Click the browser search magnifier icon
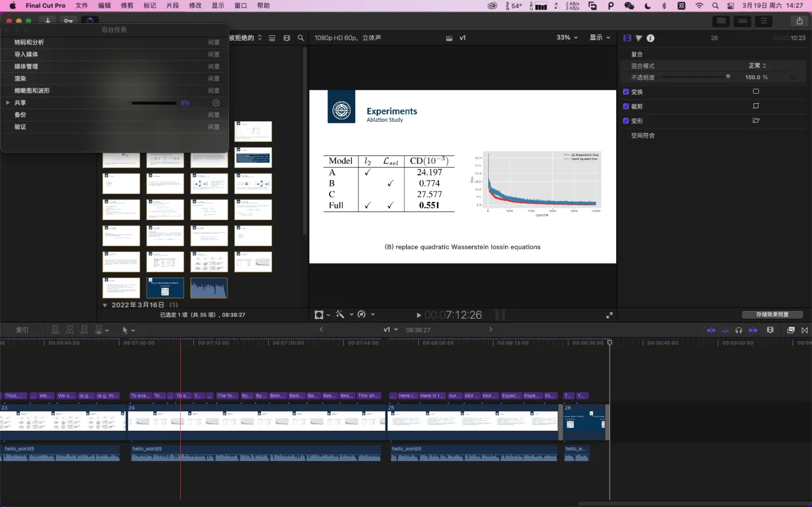 (x=301, y=38)
